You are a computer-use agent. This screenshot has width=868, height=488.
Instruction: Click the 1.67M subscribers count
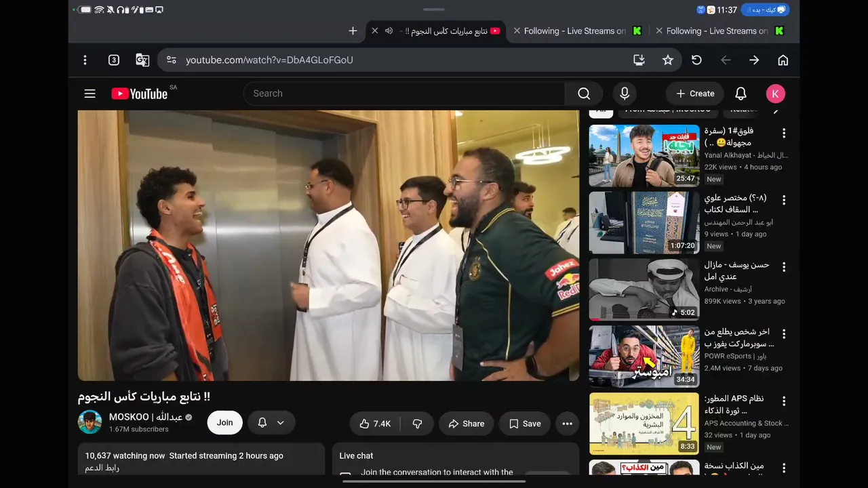click(139, 429)
